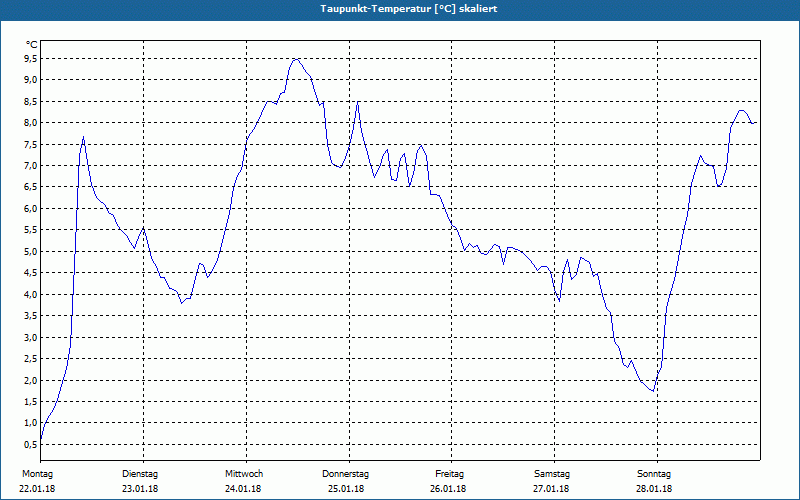Select the 3,5 y-axis value
The width and height of the screenshot is (800, 500).
30,316
